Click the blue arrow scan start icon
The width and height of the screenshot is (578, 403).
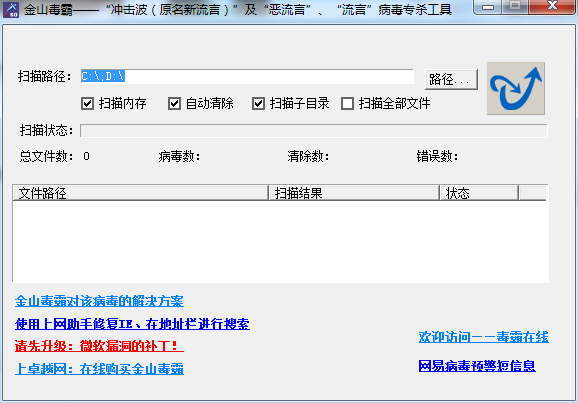tap(516, 88)
